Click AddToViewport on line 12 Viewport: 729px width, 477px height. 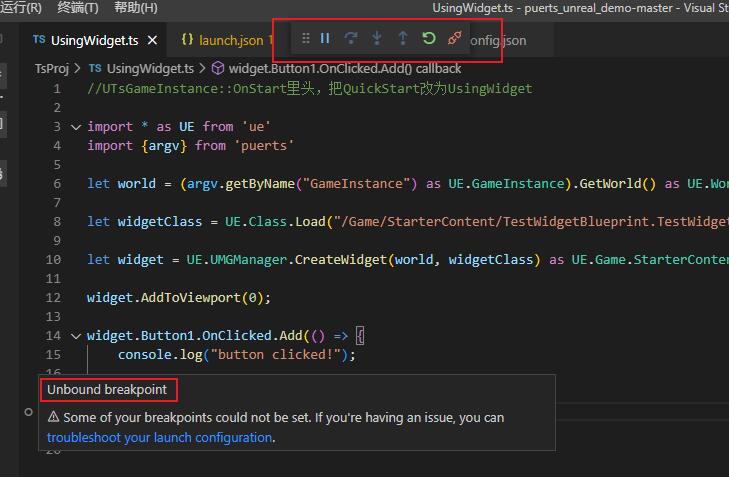coord(191,298)
